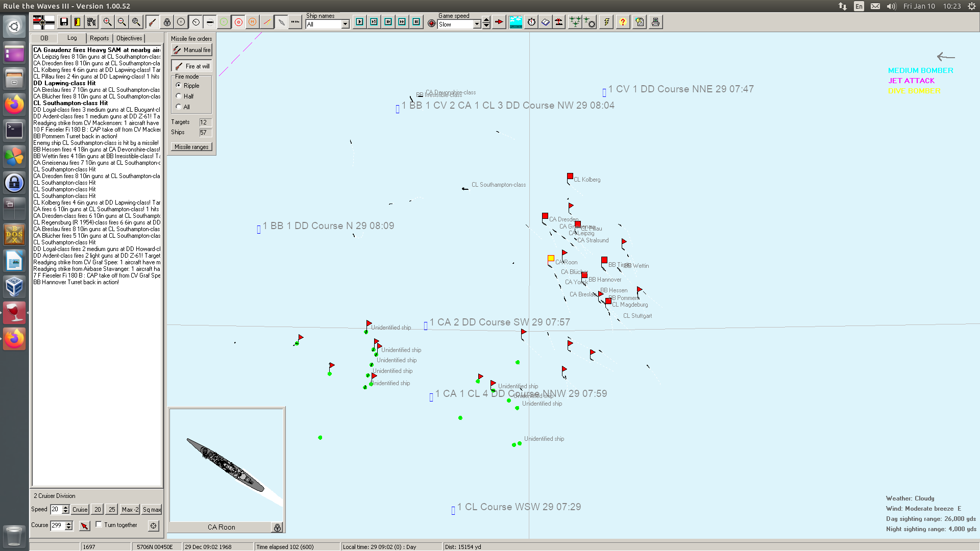
Task: Switch to the Reports tab
Action: (100, 38)
